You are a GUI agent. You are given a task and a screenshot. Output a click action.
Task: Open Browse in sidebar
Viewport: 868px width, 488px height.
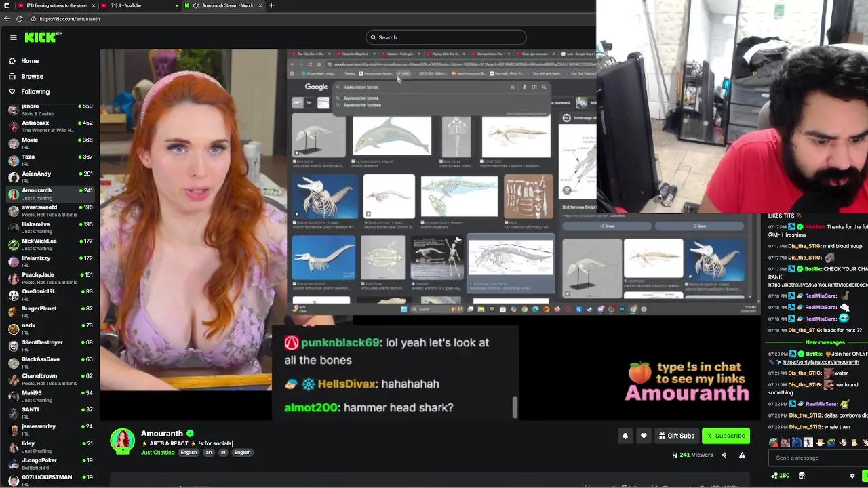32,77
